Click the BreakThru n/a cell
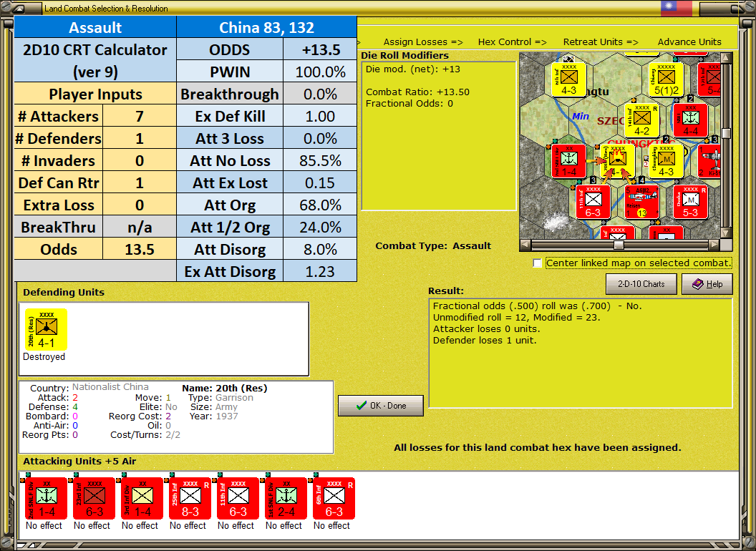This screenshot has height=551, width=756. coord(140,227)
